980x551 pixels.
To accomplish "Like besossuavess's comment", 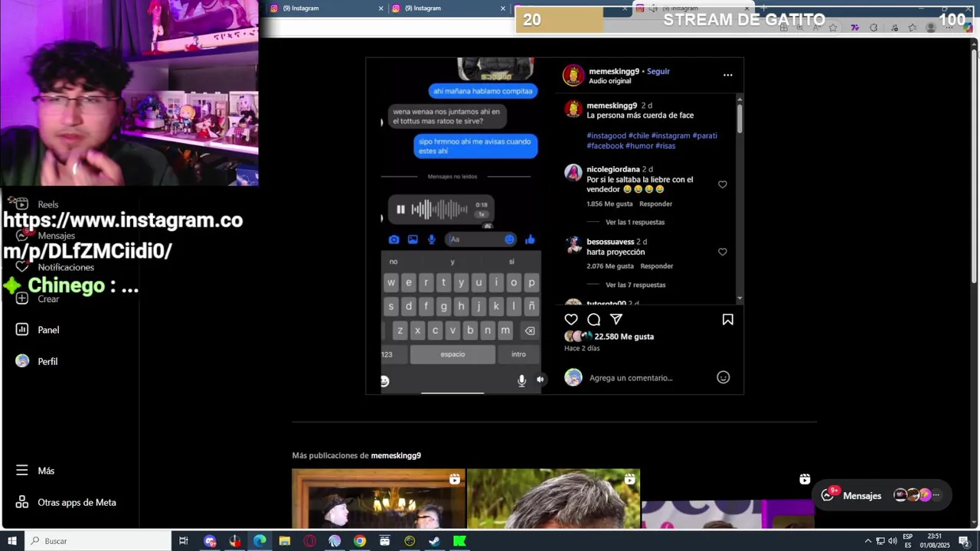I will (x=722, y=252).
